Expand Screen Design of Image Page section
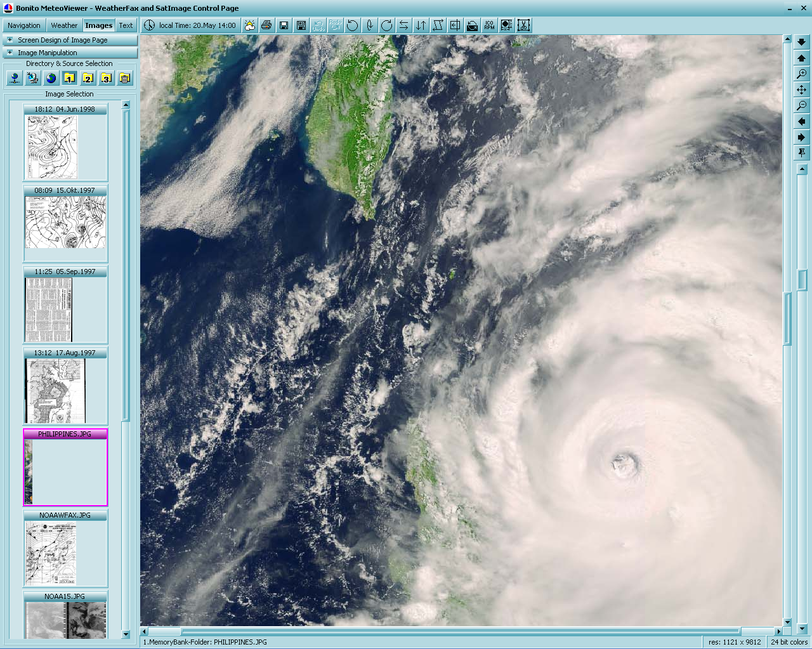This screenshot has width=812, height=649. pos(10,40)
